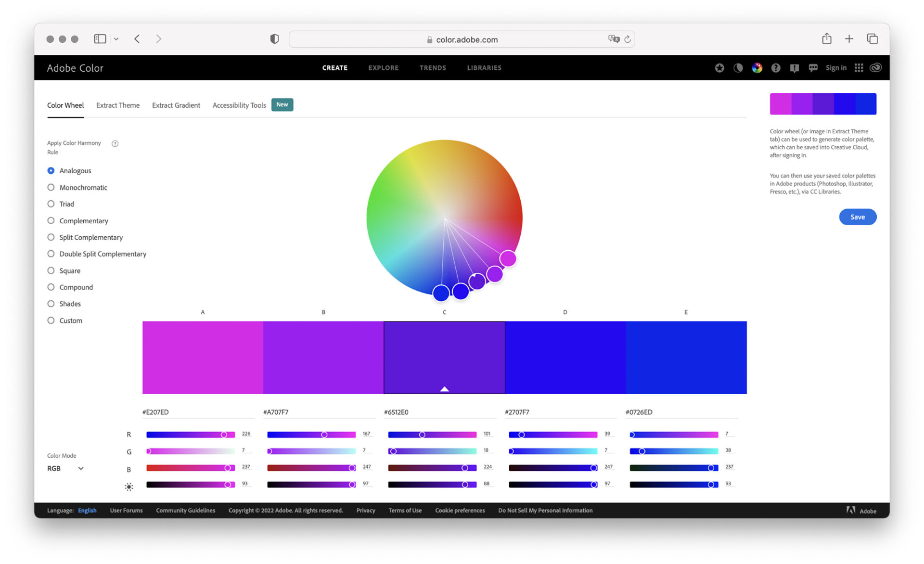The width and height of the screenshot is (924, 564).
Task: Open the EXPLORE menu
Action: (384, 68)
